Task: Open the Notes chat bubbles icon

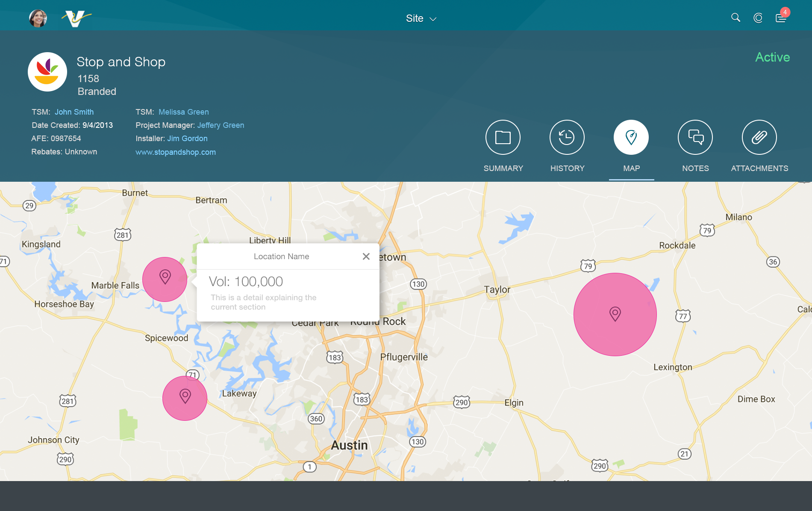Action: (x=695, y=137)
